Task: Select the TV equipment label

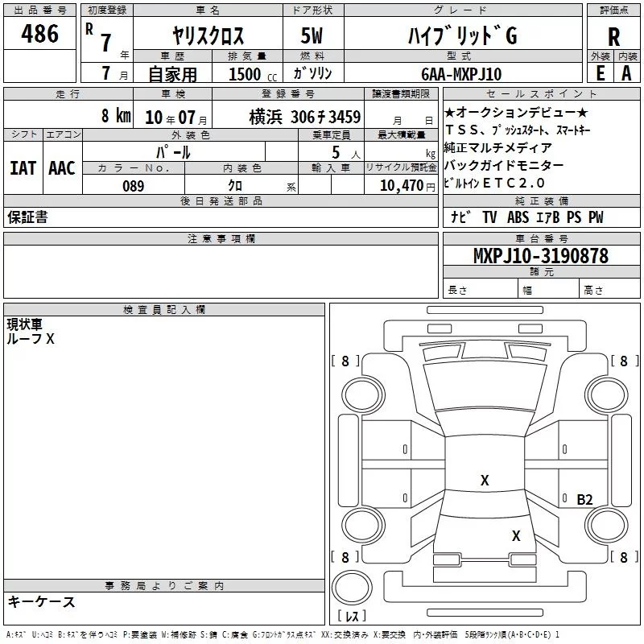Action: pos(489,217)
